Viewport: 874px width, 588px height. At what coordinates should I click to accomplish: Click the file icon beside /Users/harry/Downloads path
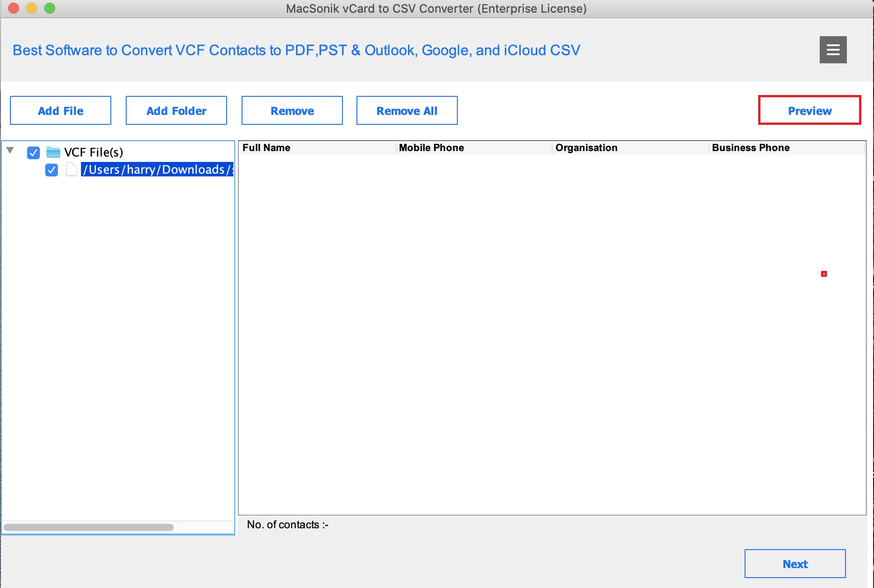71,170
